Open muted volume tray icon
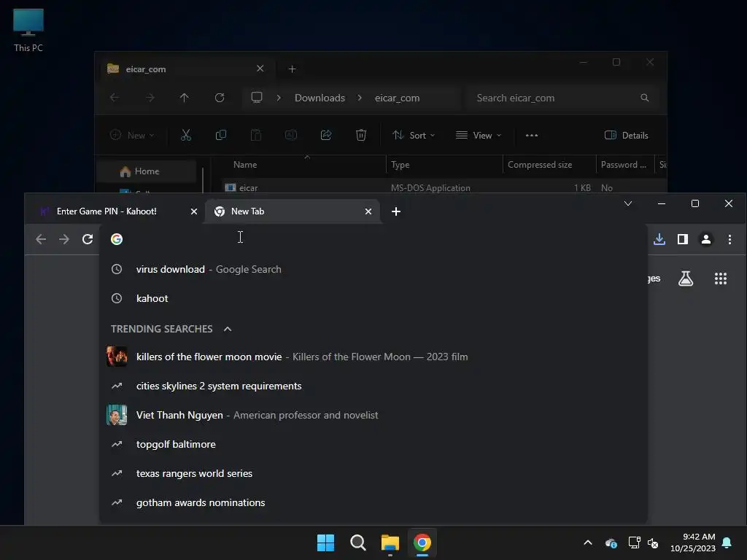This screenshot has height=560, width=747. coord(653,542)
